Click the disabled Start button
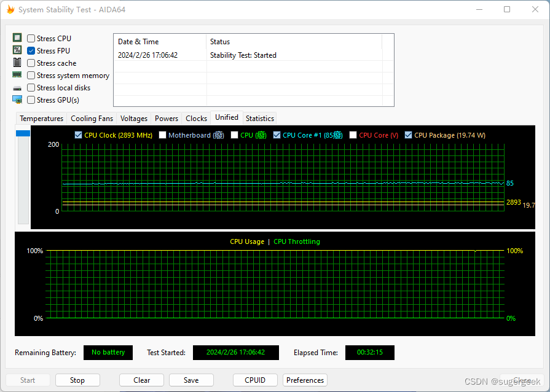Image resolution: width=550 pixels, height=392 pixels. click(28, 380)
